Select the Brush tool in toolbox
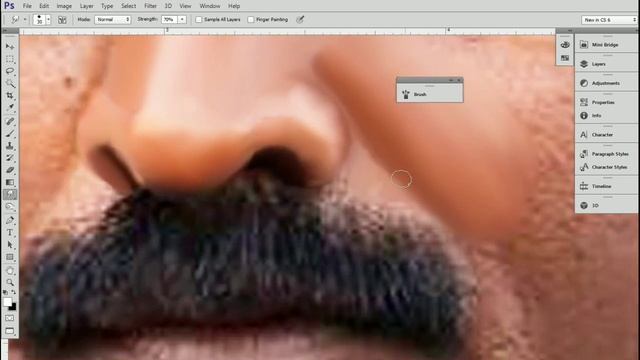This screenshot has width=640, height=360. [10, 133]
